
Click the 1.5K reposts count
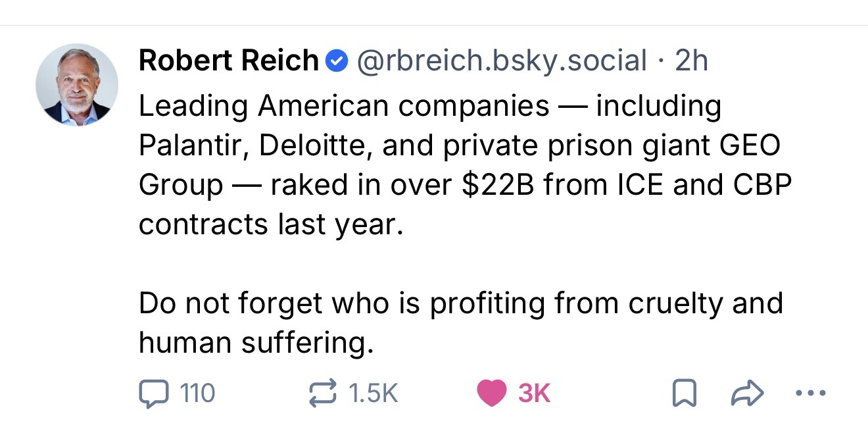374,394
